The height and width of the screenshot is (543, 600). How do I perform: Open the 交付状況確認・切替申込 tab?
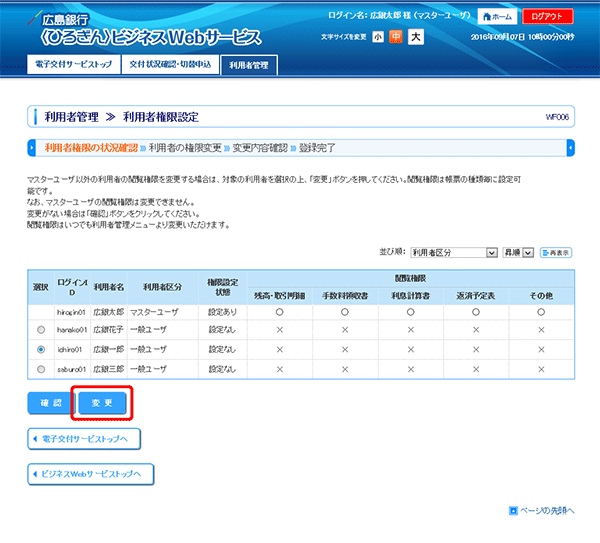click(x=170, y=64)
